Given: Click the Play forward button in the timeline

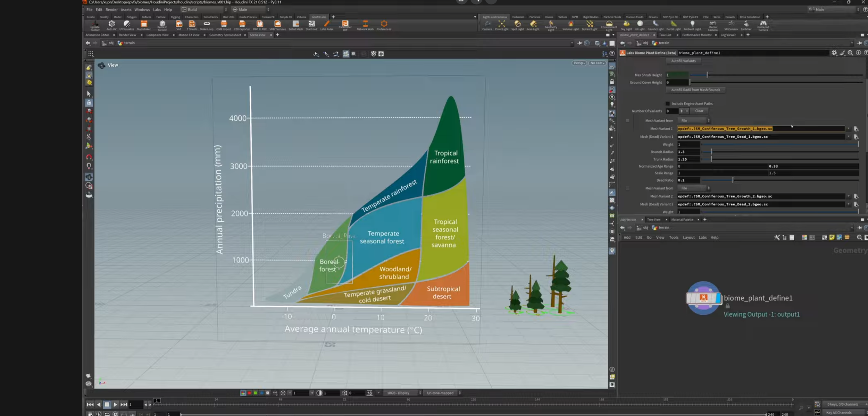Looking at the screenshot, I should 115,405.
